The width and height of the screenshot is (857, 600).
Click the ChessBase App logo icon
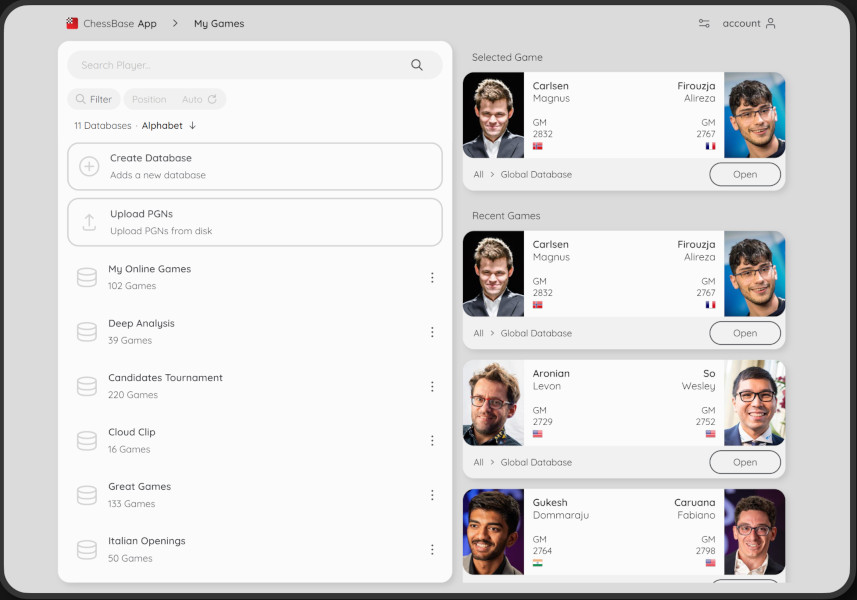point(72,23)
